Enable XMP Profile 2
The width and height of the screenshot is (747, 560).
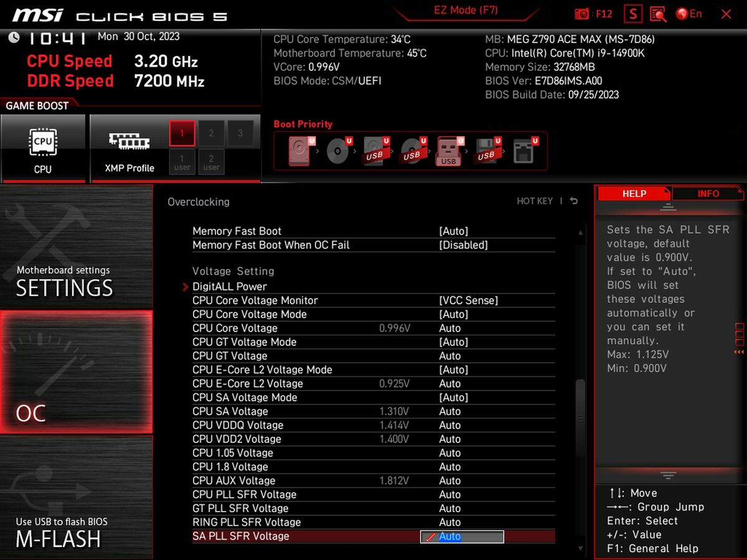click(x=211, y=133)
